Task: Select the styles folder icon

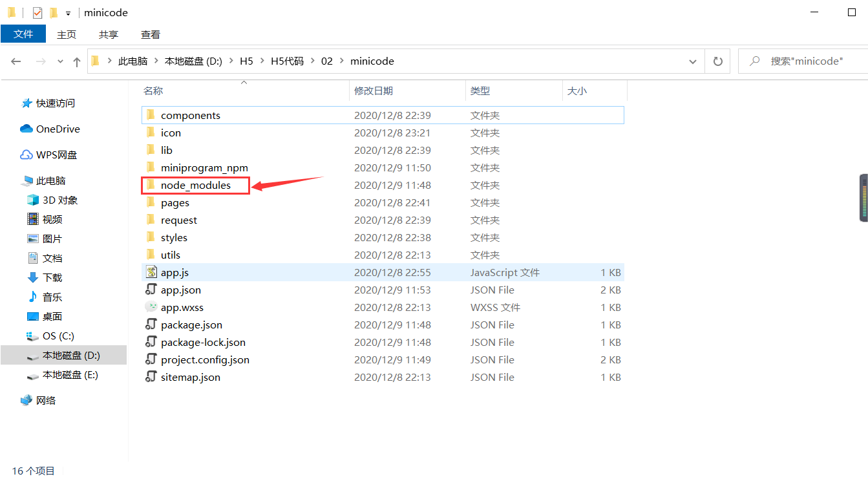Action: (151, 237)
